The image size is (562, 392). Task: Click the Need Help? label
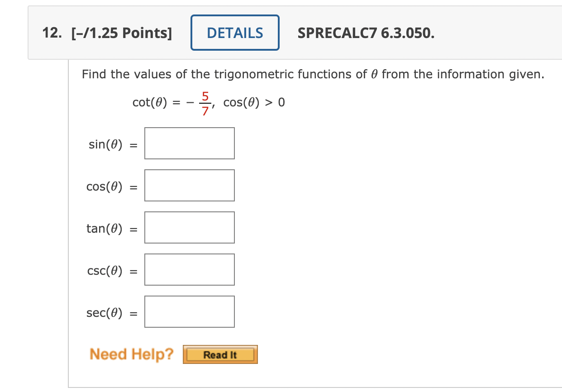(131, 354)
